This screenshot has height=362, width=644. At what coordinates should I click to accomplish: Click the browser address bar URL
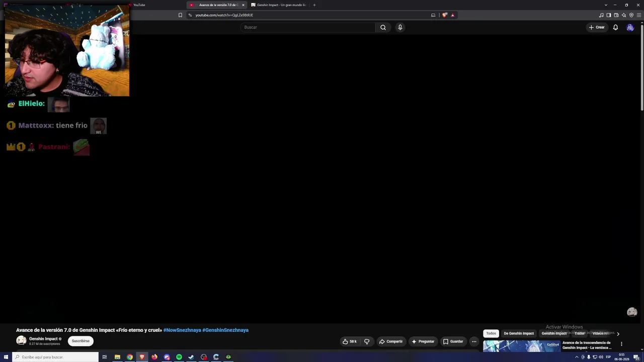[224, 15]
